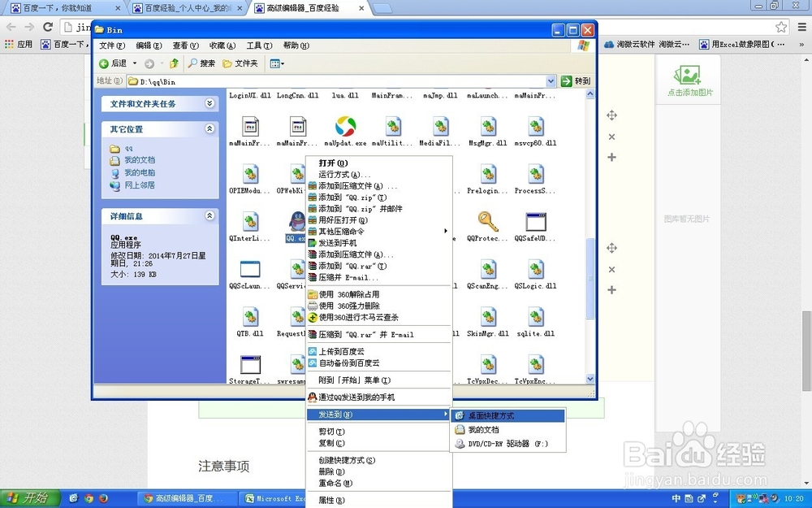Select the StorageT file icon

[250, 364]
